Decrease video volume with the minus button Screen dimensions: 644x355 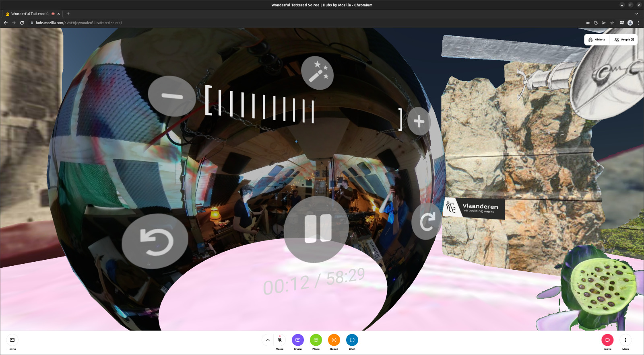pos(172,96)
